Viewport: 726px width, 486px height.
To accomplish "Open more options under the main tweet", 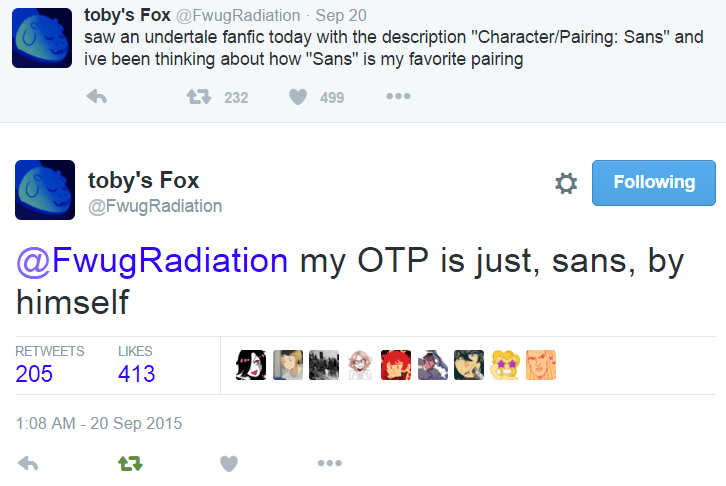I will point(329,463).
